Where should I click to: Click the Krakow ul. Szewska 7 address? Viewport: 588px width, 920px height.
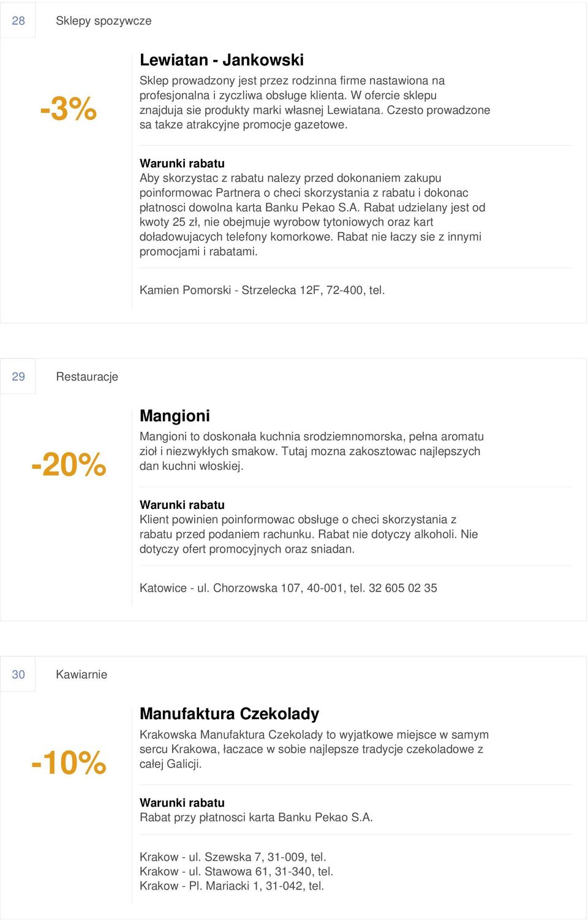(x=233, y=857)
